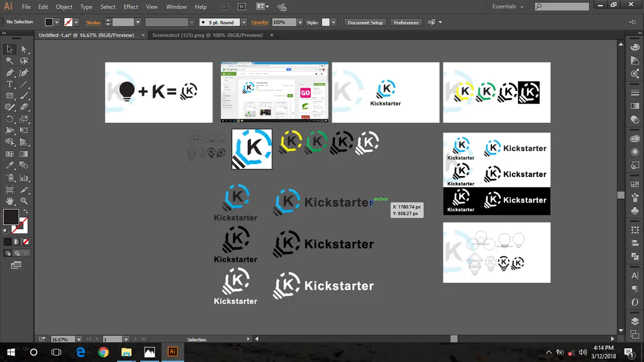Select the Gradient tool in the toolbox

(x=24, y=154)
